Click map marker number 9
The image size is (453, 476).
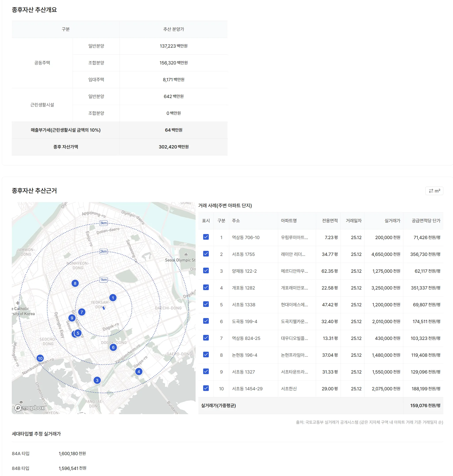[x=72, y=318]
